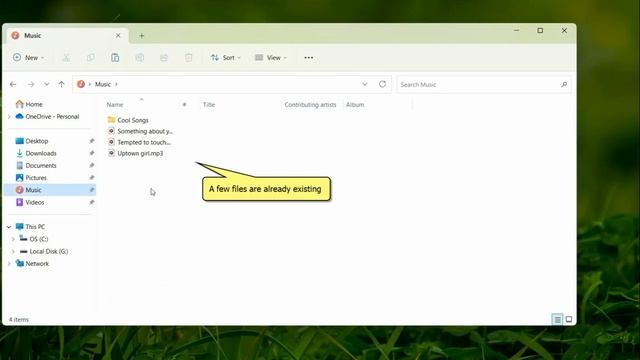This screenshot has height=360, width=640.
Task: Add a new tab
Action: click(142, 36)
